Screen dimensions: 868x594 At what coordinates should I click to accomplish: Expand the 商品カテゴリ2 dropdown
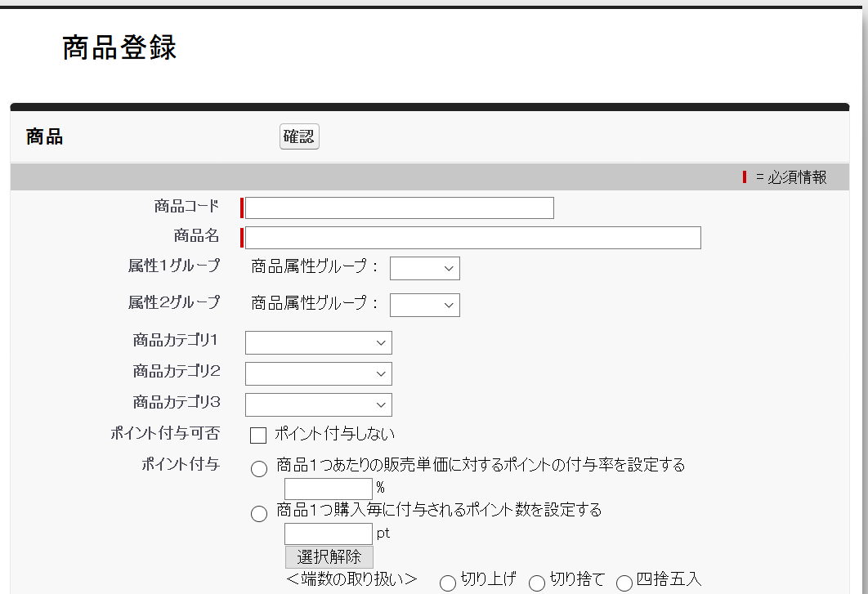(x=318, y=373)
